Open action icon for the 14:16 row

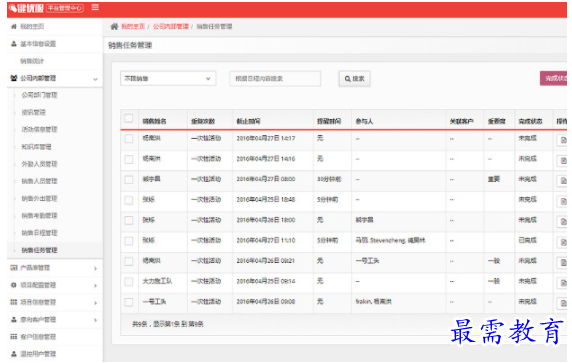[563, 160]
